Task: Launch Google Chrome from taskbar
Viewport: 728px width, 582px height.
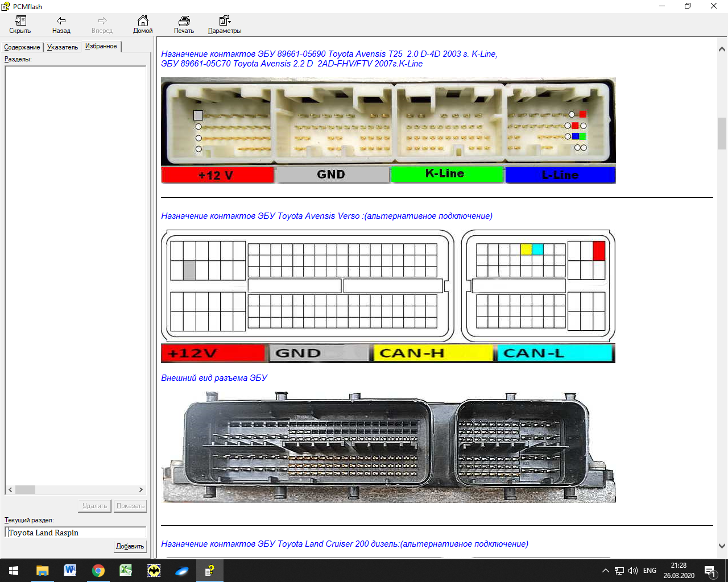Action: pyautogui.click(x=98, y=570)
